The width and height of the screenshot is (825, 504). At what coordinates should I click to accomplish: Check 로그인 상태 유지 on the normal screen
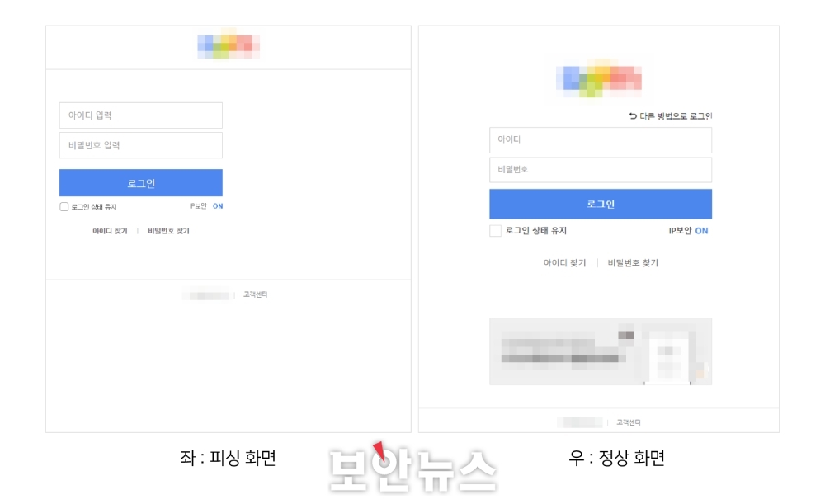coord(495,230)
